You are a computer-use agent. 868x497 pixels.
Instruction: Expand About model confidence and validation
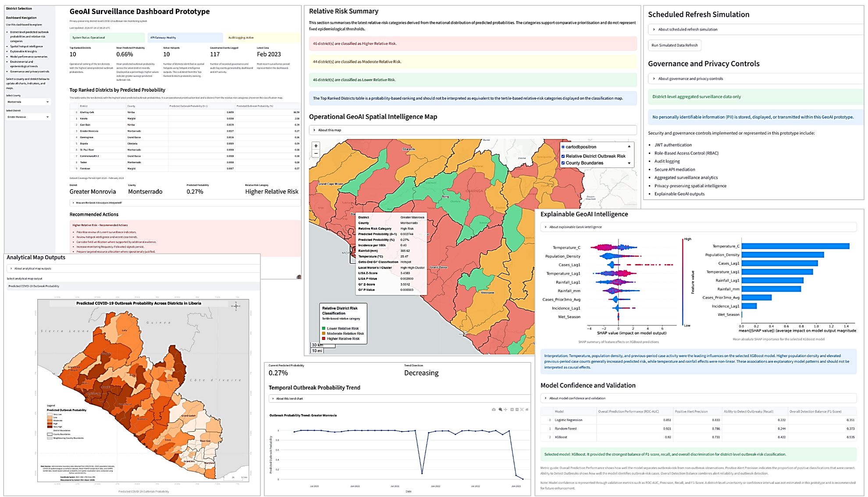tap(698, 398)
